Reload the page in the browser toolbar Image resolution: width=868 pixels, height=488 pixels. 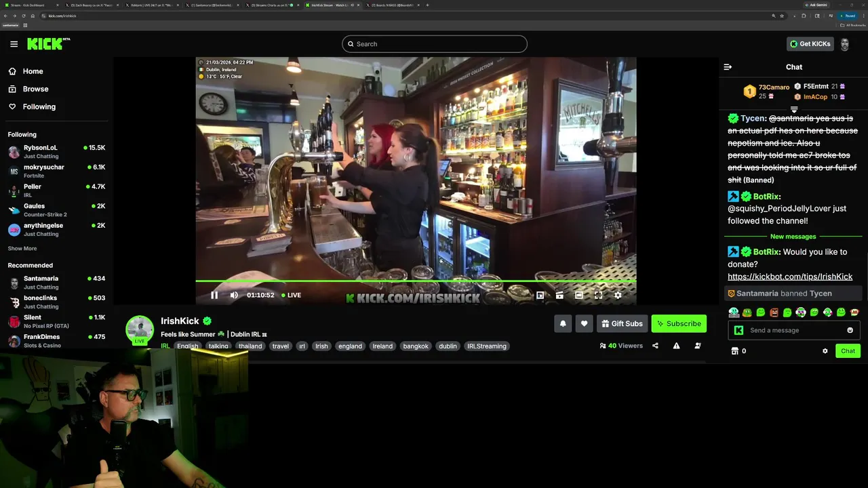tap(24, 16)
